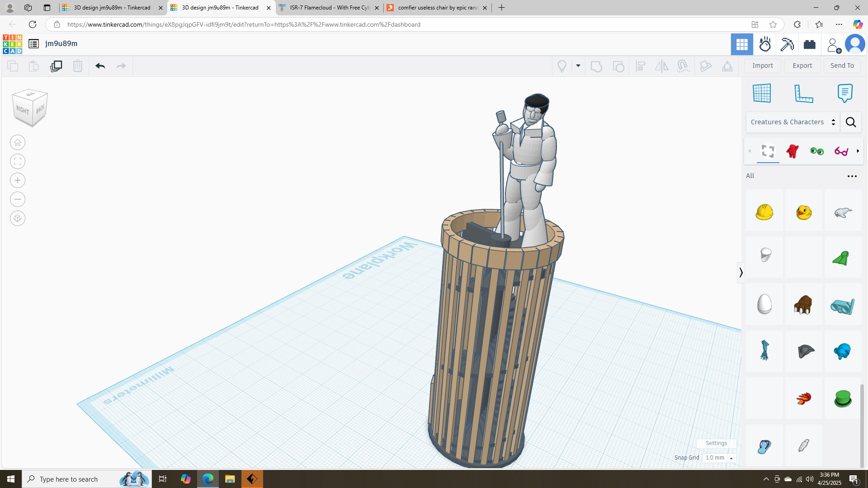Fit all in view

pos(18,161)
